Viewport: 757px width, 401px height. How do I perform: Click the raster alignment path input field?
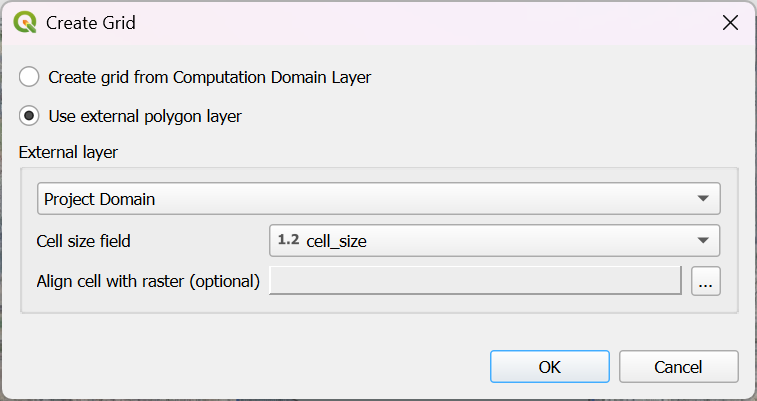point(475,281)
